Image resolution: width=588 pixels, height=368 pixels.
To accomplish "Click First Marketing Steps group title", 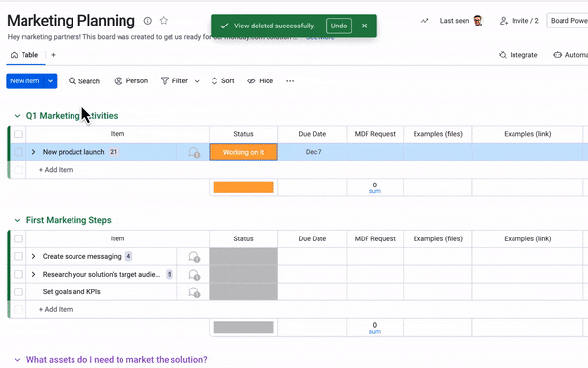I will pos(69,220).
